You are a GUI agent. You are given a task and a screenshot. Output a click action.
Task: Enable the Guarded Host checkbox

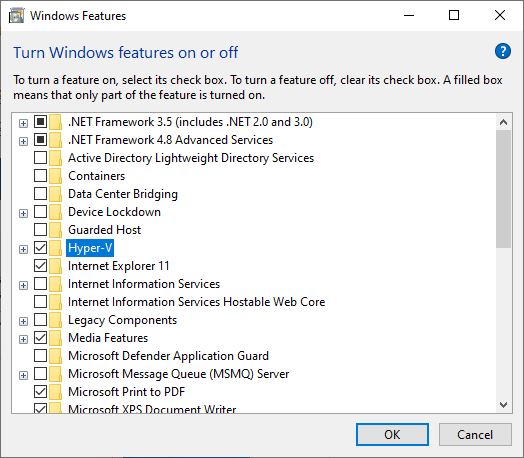tap(40, 230)
